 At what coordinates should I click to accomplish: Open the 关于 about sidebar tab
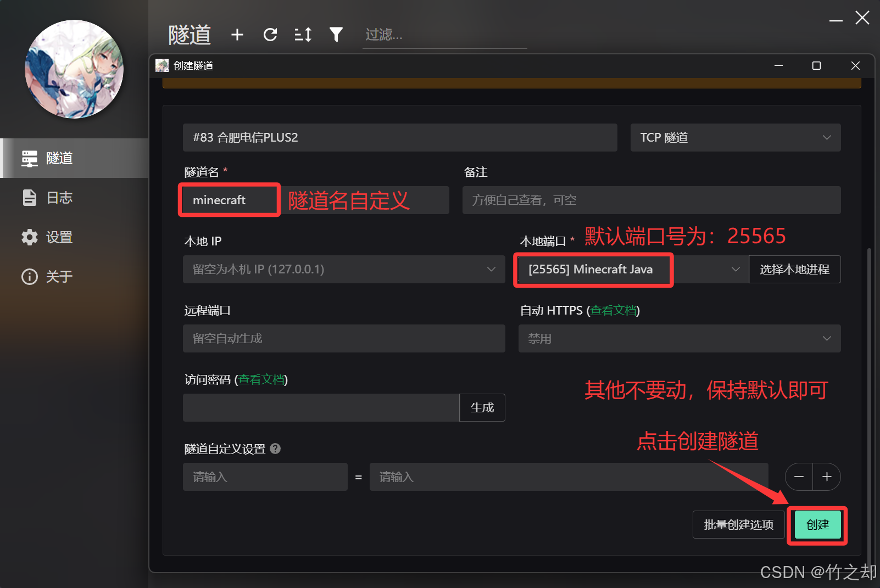[x=75, y=277]
